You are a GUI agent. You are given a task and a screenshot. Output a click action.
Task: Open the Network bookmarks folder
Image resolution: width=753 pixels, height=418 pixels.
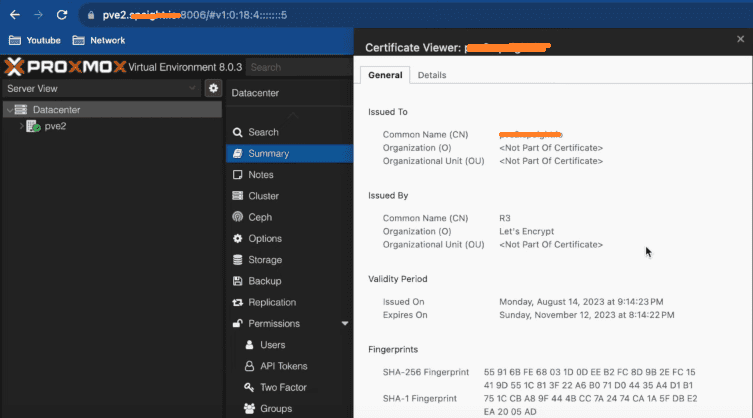(99, 40)
